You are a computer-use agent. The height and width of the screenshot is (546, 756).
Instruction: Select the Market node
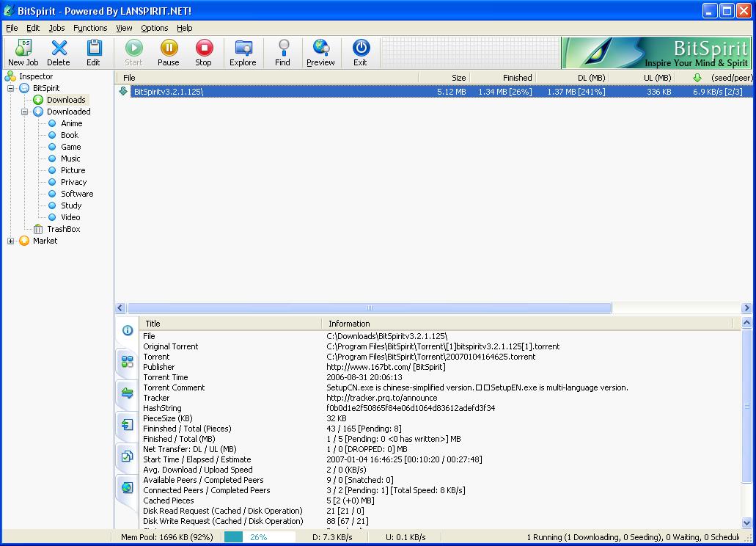click(45, 241)
